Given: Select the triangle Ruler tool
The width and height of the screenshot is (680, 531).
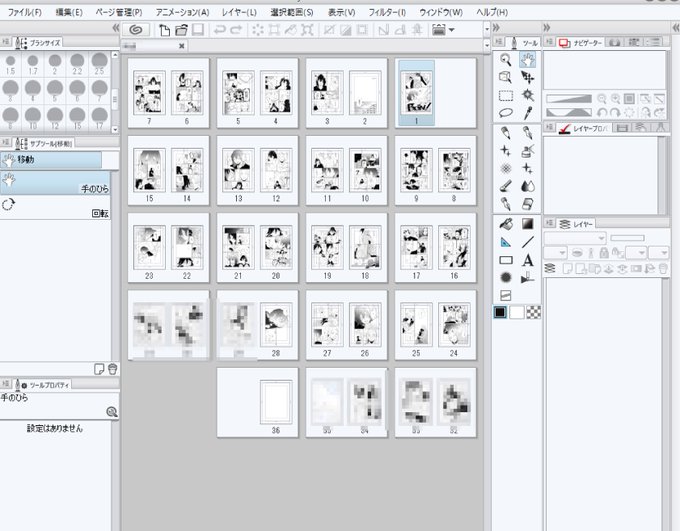Looking at the screenshot, I should click(506, 243).
